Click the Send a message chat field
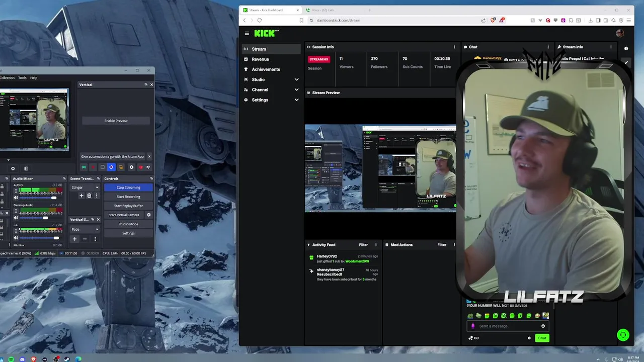 [508, 326]
